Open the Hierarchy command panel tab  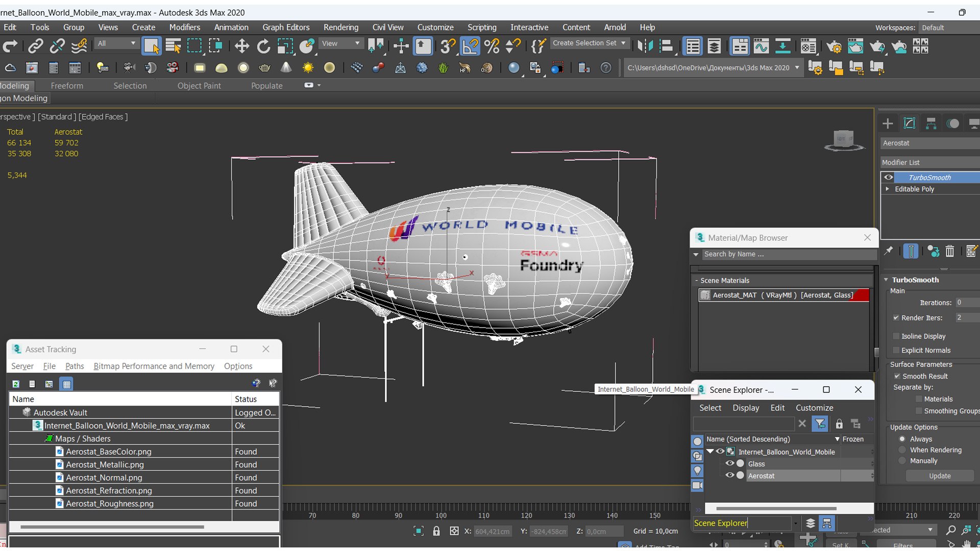(931, 123)
